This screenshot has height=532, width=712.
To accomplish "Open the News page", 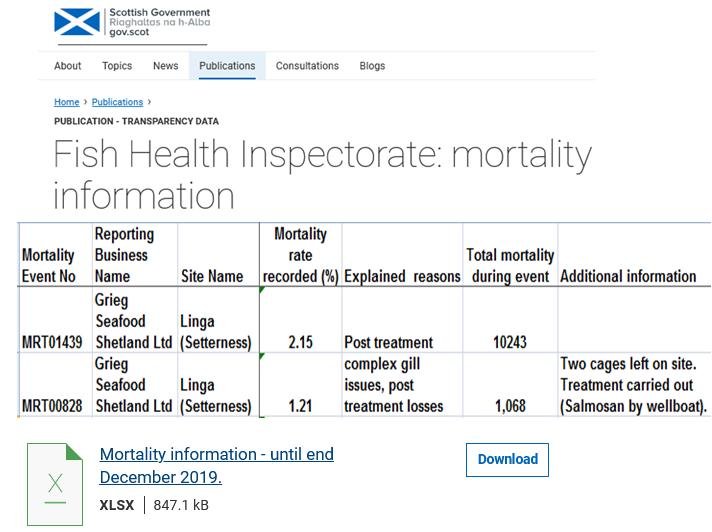I will point(166,66).
